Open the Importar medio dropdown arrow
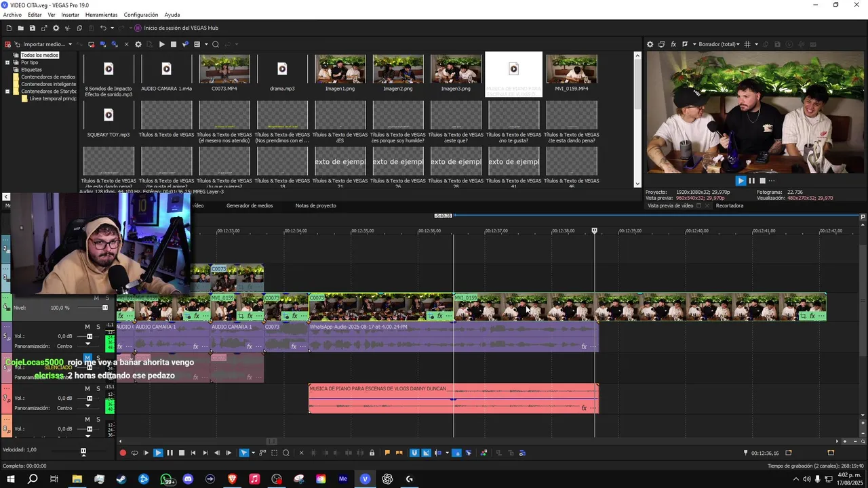Viewport: 868px width, 488px height. (70, 44)
